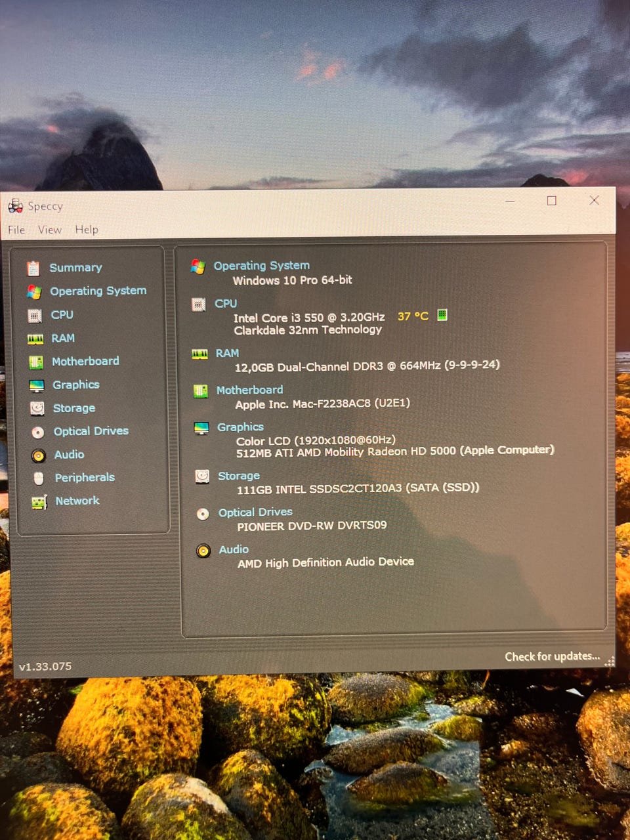Image resolution: width=630 pixels, height=840 pixels.
Task: Maximize the Speccy window
Action: pos(552,201)
